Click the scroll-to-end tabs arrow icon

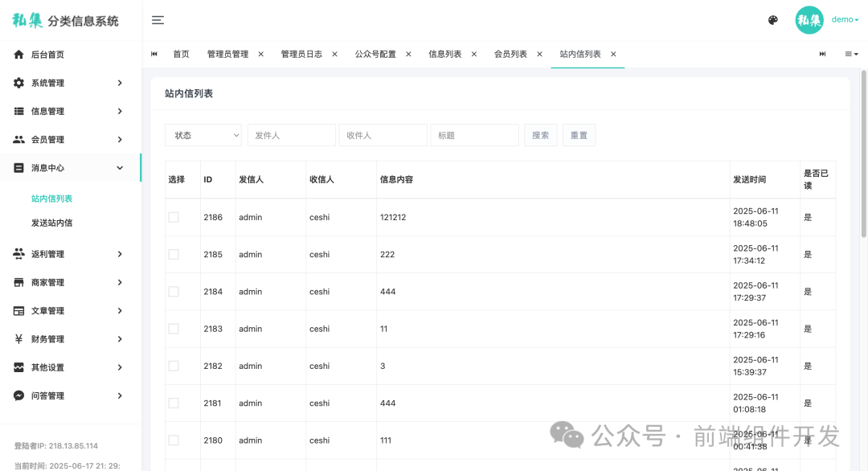[822, 54]
